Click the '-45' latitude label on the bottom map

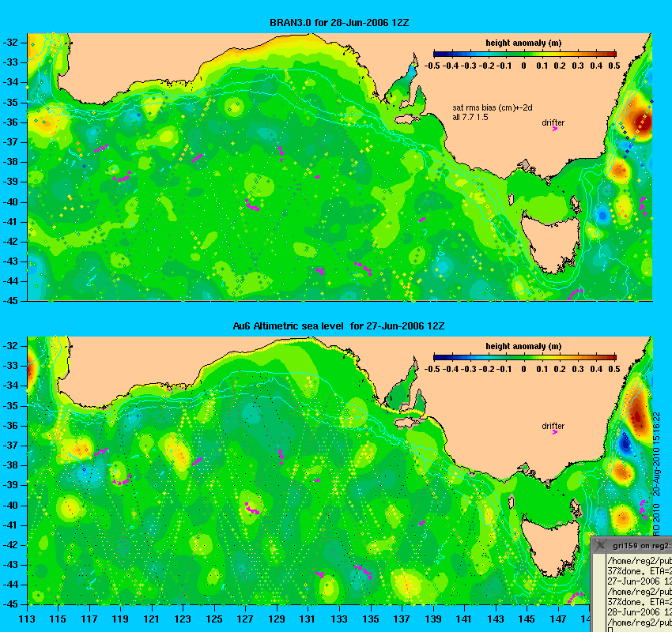coord(10,604)
